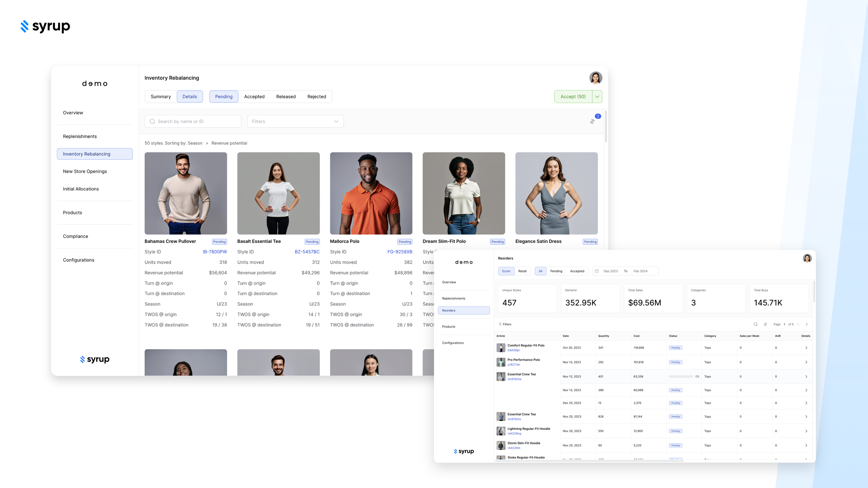Image resolution: width=868 pixels, height=488 pixels.
Task: Click the Accept (50) button
Action: (x=573, y=96)
